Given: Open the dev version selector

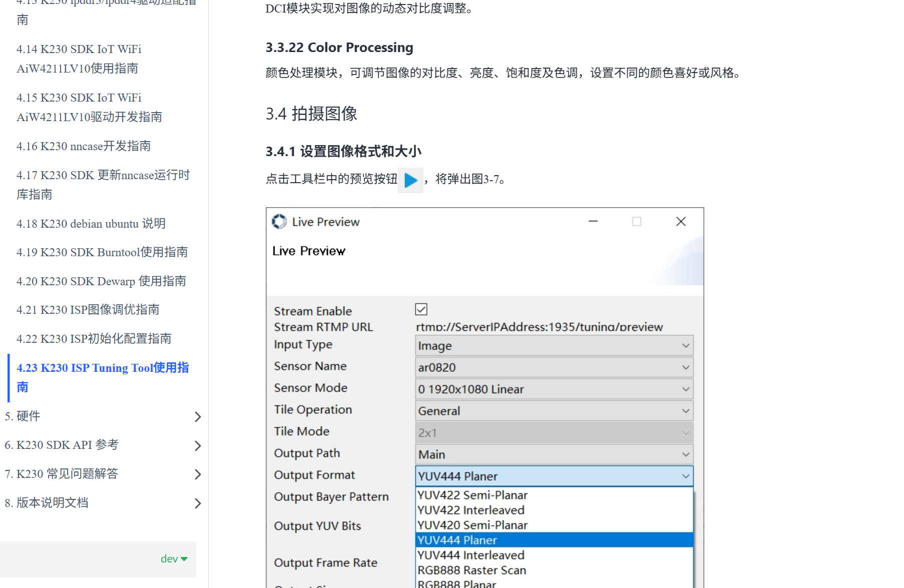Looking at the screenshot, I should [x=174, y=559].
